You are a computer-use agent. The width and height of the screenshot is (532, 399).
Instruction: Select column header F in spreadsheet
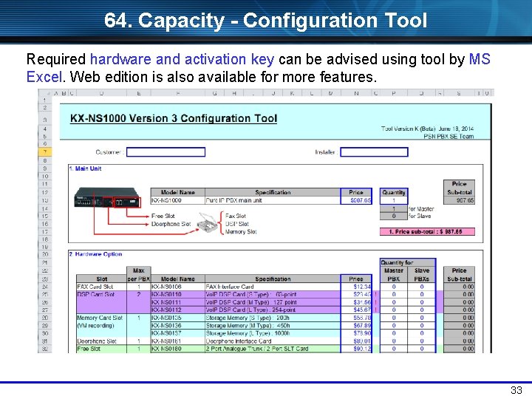point(178,93)
